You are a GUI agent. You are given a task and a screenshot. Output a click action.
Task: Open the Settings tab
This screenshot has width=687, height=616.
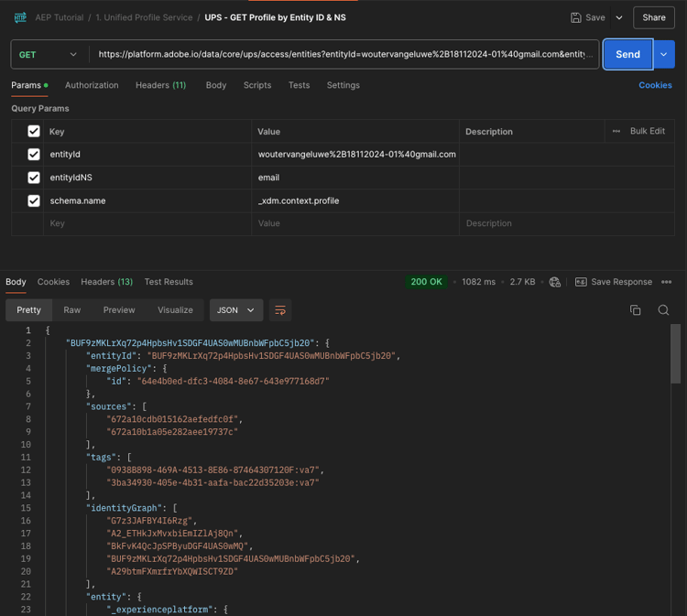[343, 85]
